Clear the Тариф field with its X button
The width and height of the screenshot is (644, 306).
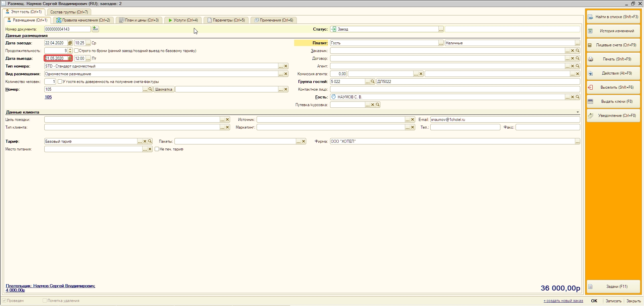(145, 141)
